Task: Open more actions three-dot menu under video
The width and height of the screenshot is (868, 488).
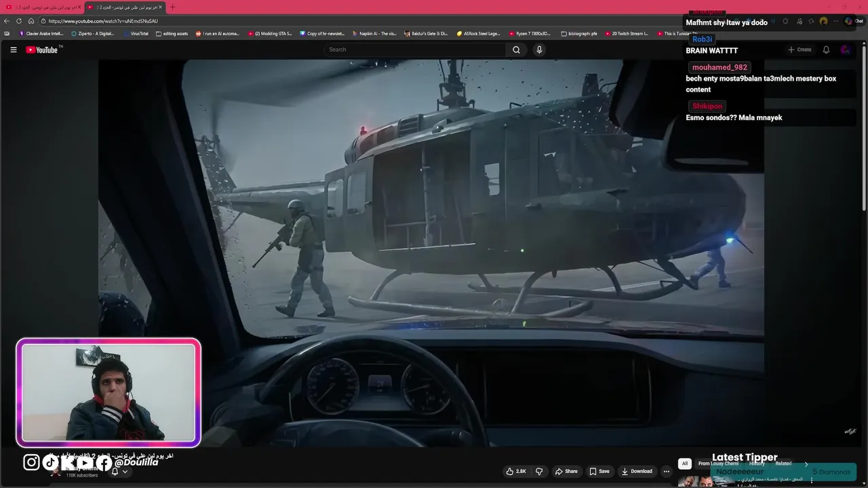Action: coord(667,471)
